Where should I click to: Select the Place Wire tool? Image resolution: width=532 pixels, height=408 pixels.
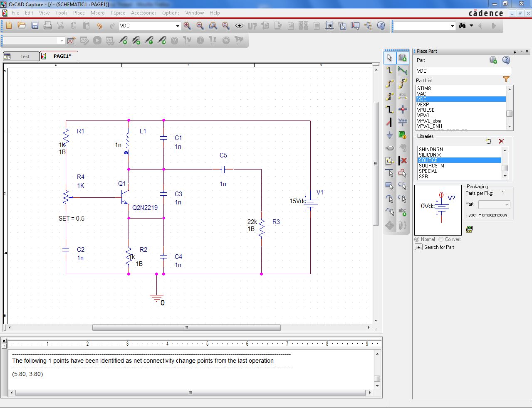pos(389,71)
